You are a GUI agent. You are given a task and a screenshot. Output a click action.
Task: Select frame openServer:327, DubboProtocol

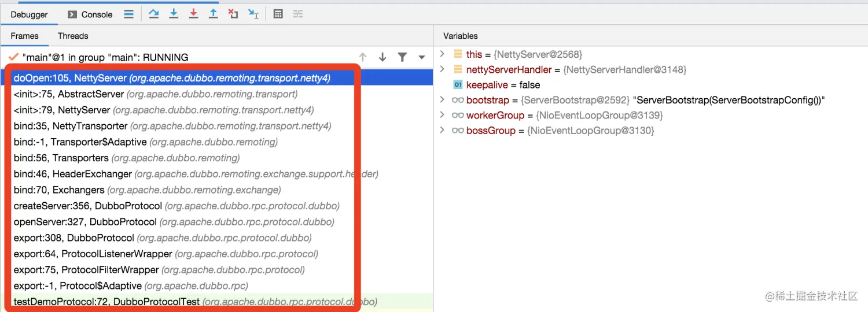pyautogui.click(x=216, y=222)
